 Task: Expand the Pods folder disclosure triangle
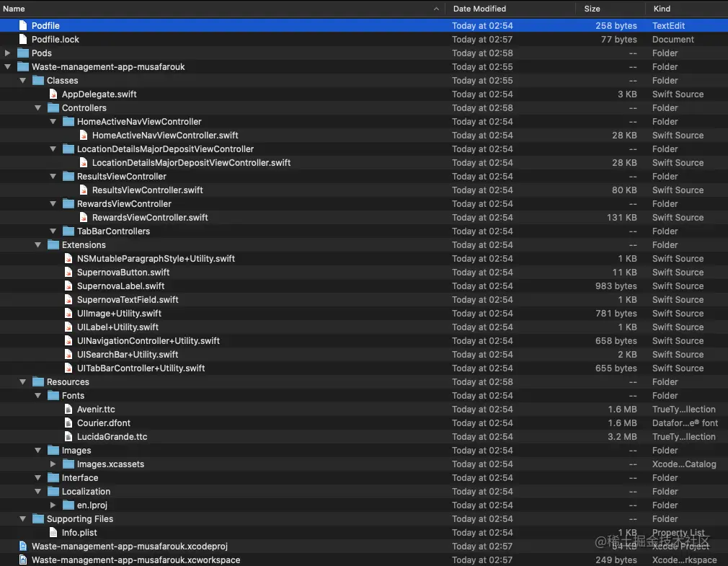point(7,53)
